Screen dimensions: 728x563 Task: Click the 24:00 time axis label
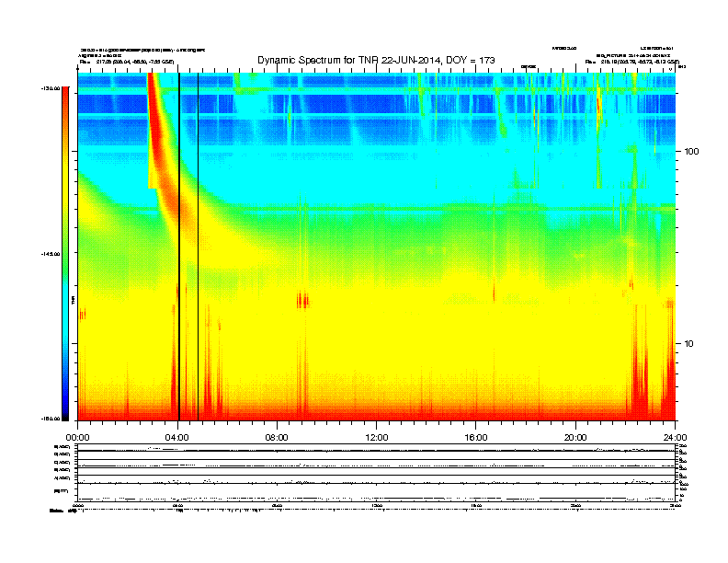pos(675,438)
